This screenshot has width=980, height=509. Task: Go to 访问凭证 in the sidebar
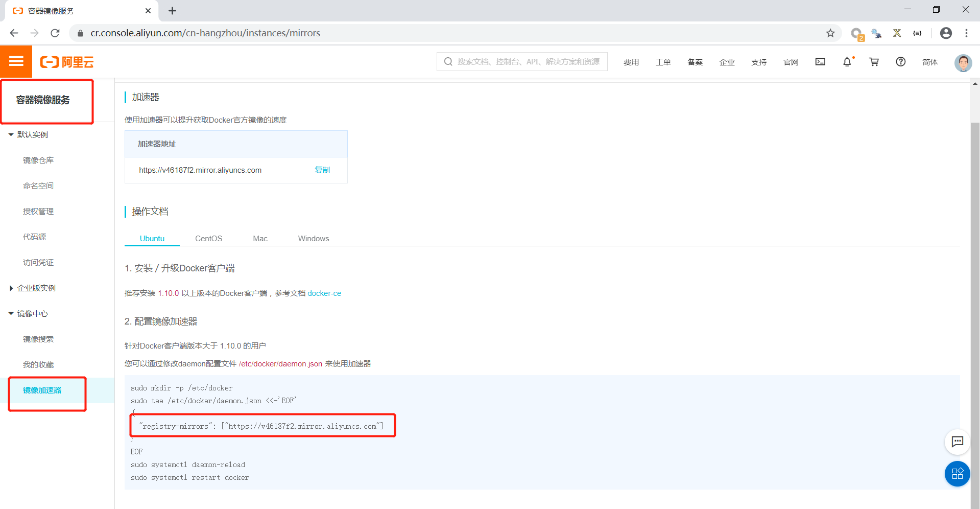tap(38, 263)
